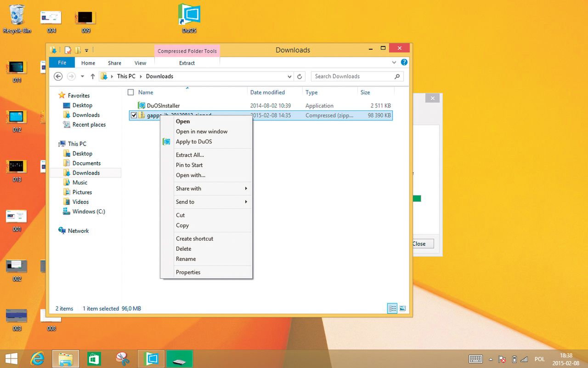This screenshot has height=368, width=588.
Task: Choose Properties in context menu
Action: (206, 272)
